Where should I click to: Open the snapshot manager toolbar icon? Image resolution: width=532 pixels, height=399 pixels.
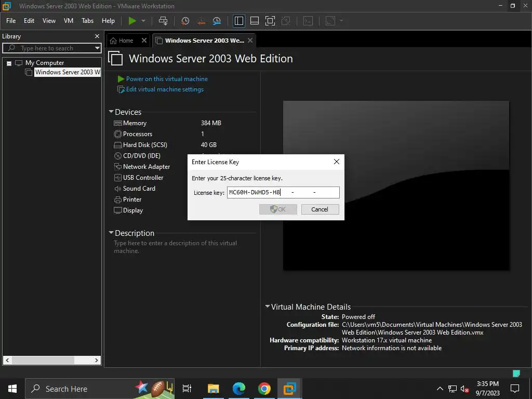(x=217, y=21)
